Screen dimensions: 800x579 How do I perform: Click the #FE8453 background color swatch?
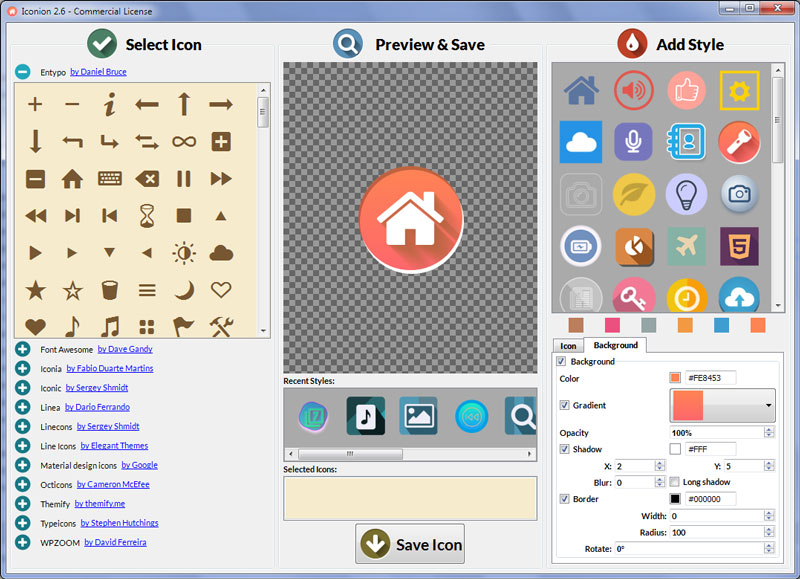(x=677, y=379)
